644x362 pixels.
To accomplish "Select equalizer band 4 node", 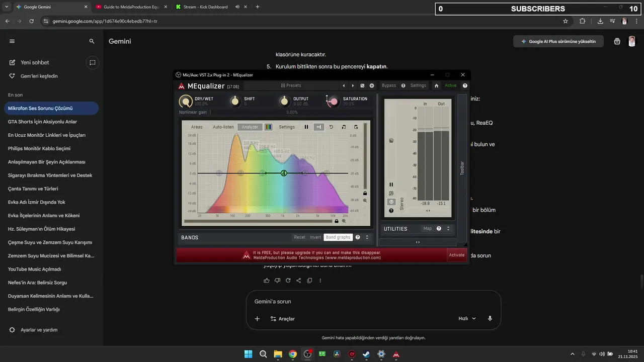I will pos(284,173).
